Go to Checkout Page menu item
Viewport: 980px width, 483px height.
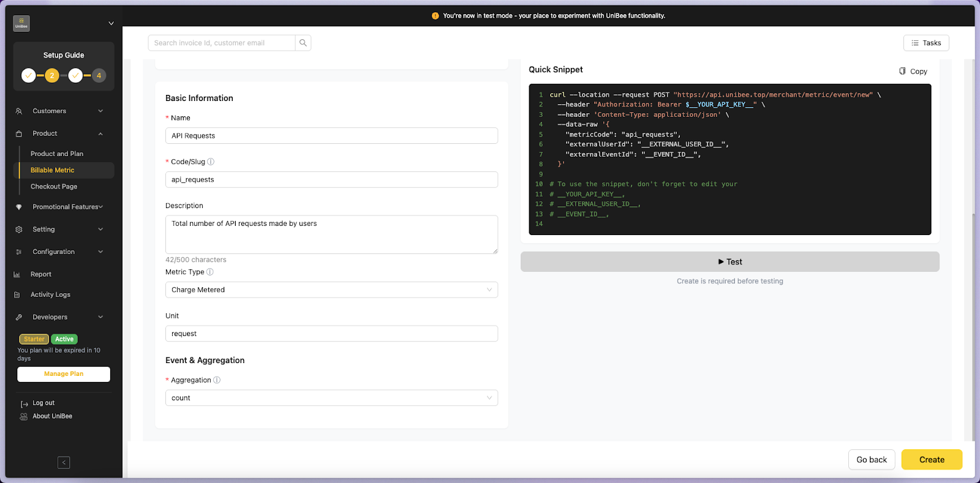pyautogui.click(x=54, y=187)
